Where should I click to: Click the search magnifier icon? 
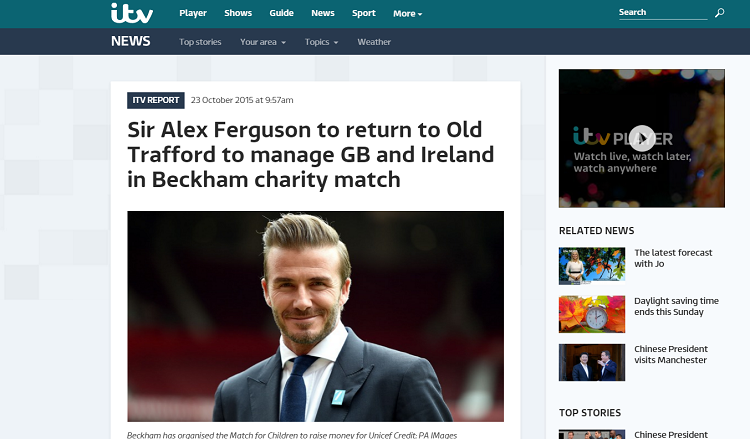click(x=719, y=13)
